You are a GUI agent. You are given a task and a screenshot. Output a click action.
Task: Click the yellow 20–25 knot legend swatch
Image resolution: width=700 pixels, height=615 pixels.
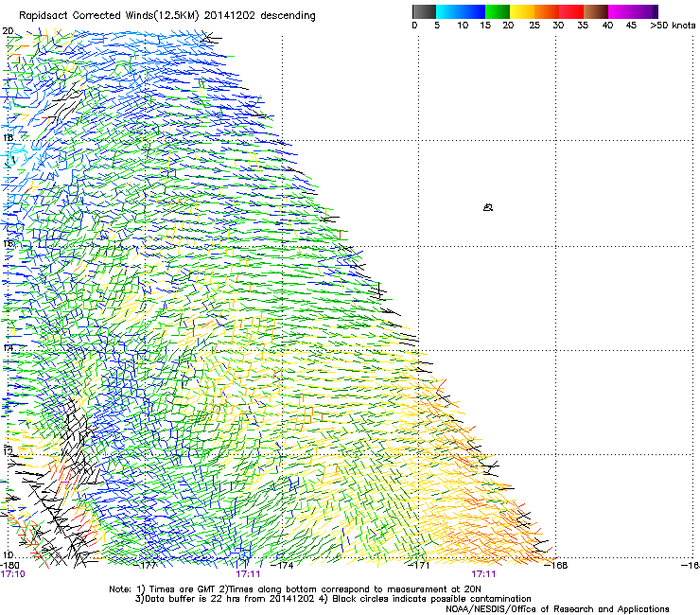click(x=522, y=11)
